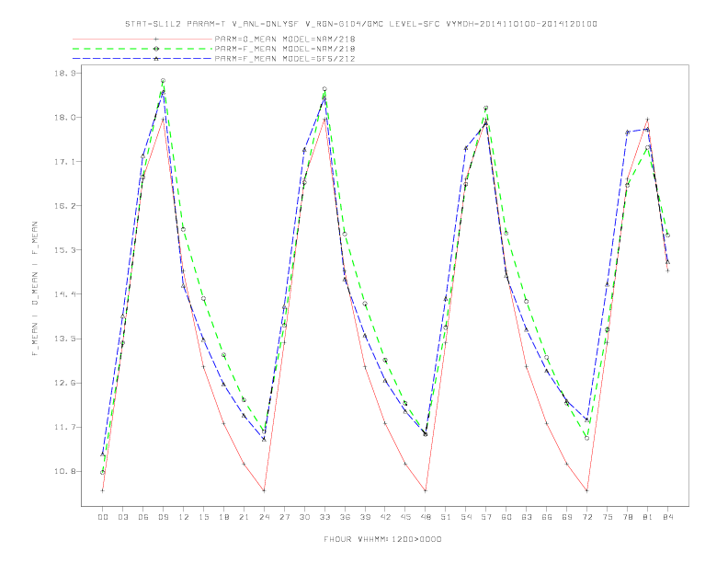728x563 pixels.
Task: Click the x-axis tick label 39
Action: [x=365, y=517]
